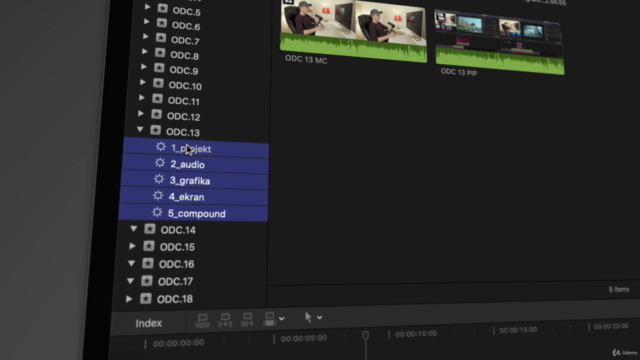This screenshot has height=360, width=640.
Task: Collapse the ODC.14 event
Action: pos(133,229)
